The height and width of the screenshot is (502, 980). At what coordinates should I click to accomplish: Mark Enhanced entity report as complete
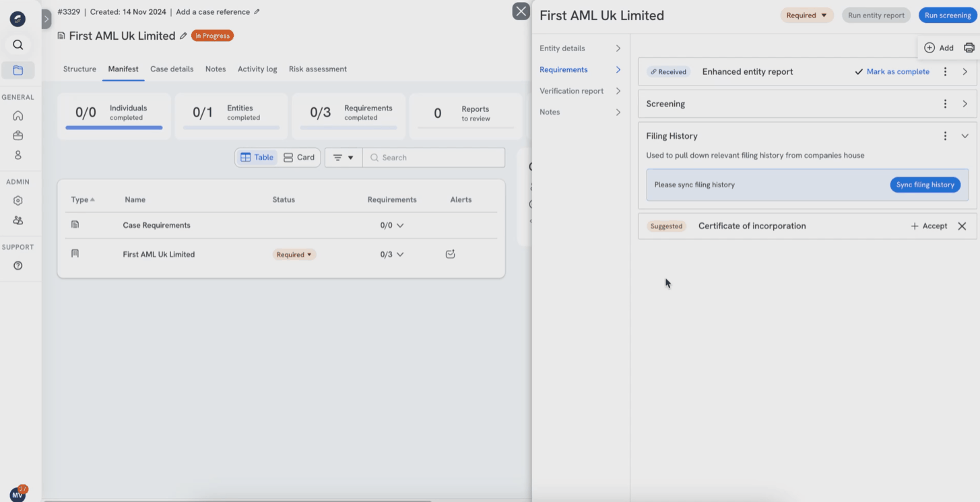(892, 71)
